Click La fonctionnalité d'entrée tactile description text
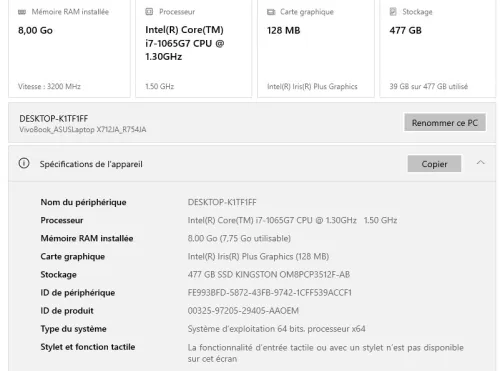Screen dimensions: 500x371 pos(325,353)
